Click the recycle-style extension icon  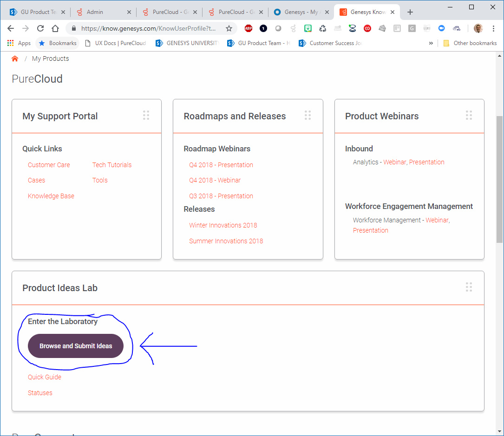coord(323,28)
